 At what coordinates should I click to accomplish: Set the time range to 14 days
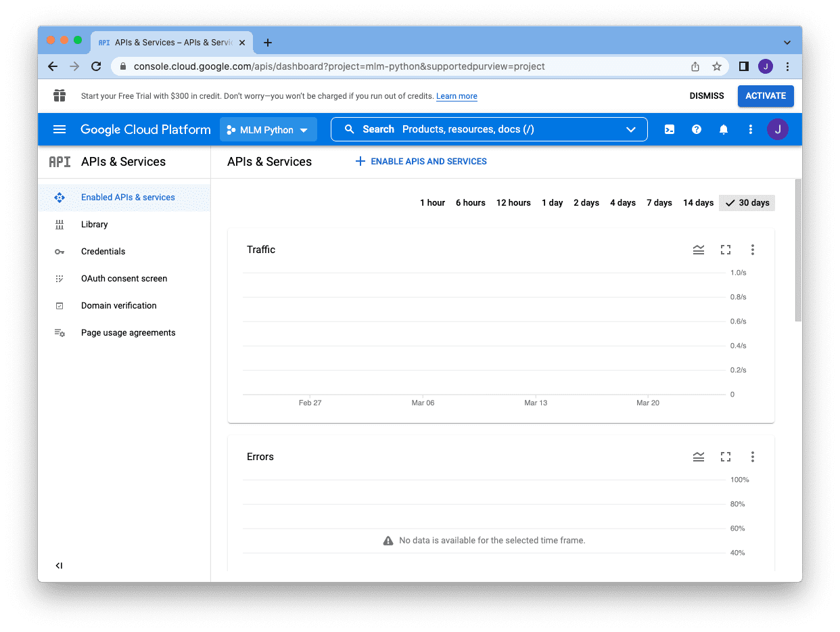coord(698,203)
